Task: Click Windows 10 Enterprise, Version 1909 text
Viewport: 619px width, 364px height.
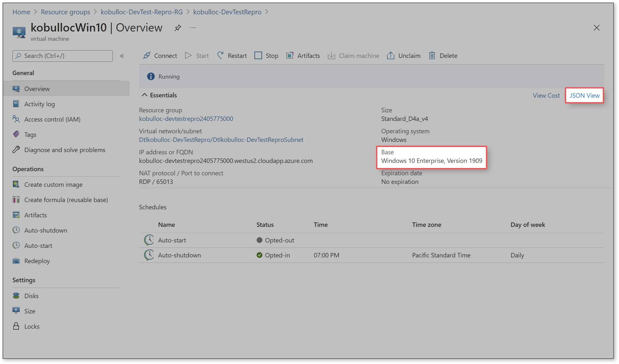Action: (x=432, y=161)
